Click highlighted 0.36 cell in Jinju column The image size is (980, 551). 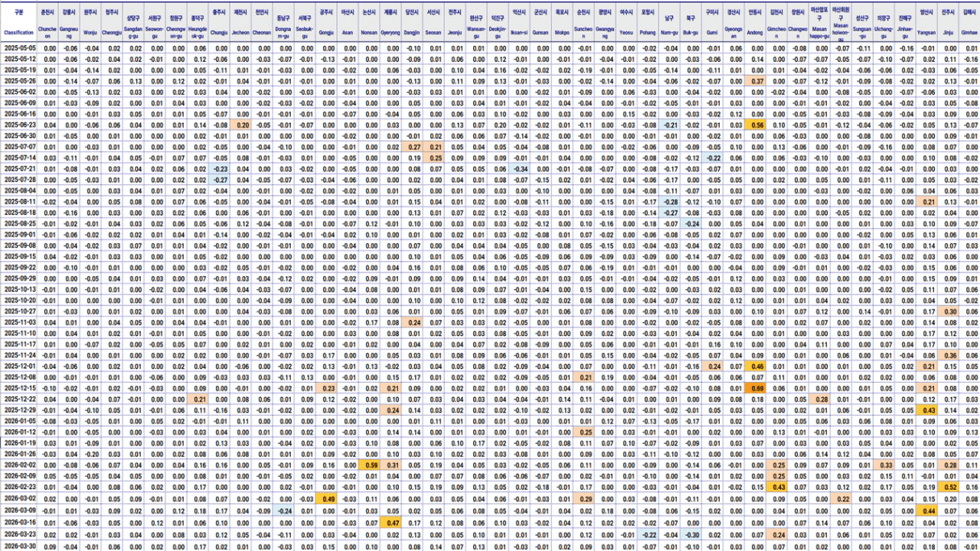click(x=949, y=354)
